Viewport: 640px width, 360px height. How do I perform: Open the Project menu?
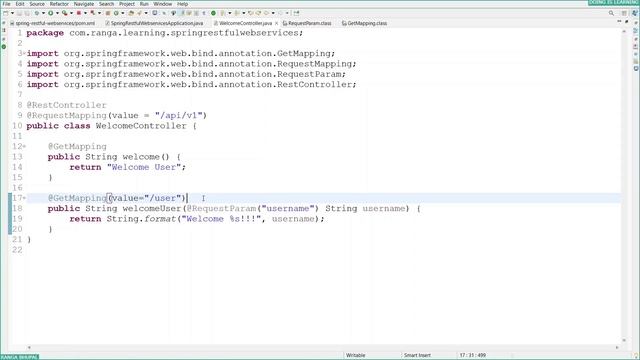pos(127,4)
